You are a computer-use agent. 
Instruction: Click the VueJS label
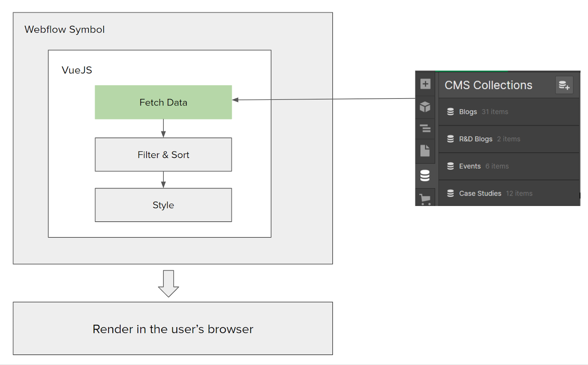[x=77, y=70]
